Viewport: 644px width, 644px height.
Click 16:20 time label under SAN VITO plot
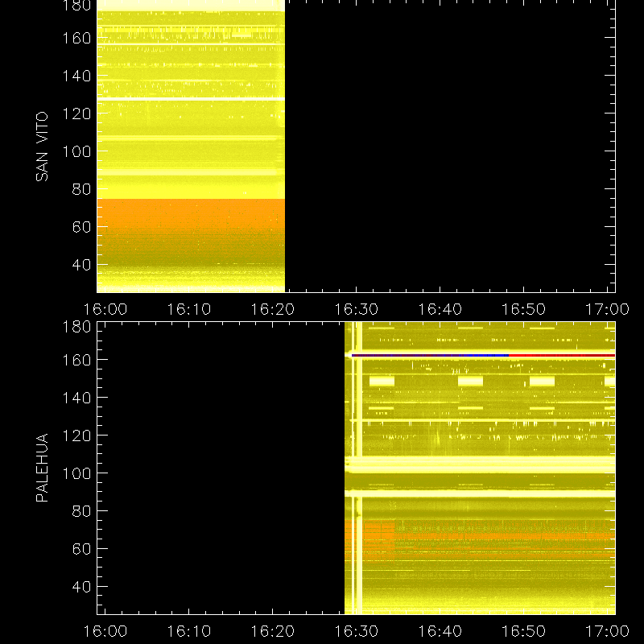[272, 309]
